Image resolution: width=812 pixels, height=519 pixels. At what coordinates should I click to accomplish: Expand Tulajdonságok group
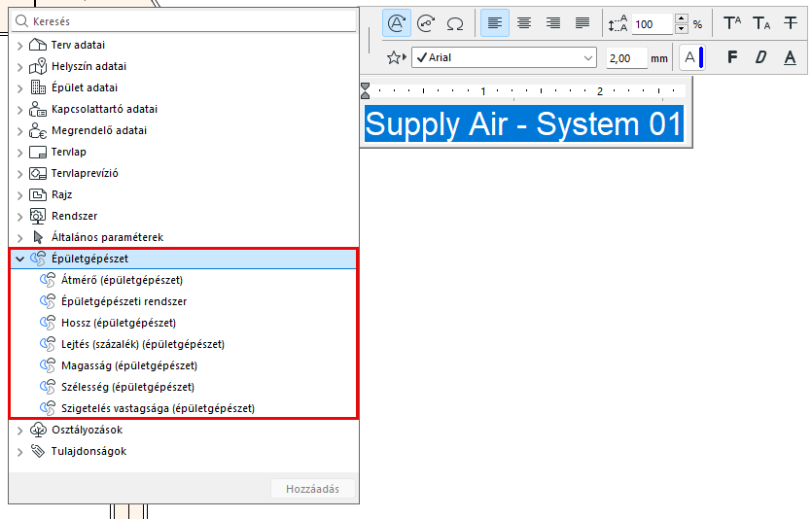(19, 452)
